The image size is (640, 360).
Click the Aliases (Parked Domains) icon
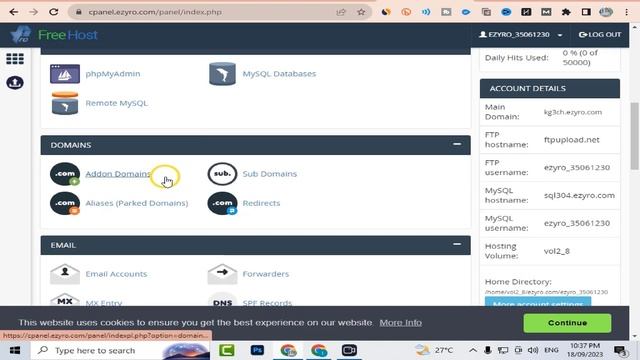click(x=65, y=203)
